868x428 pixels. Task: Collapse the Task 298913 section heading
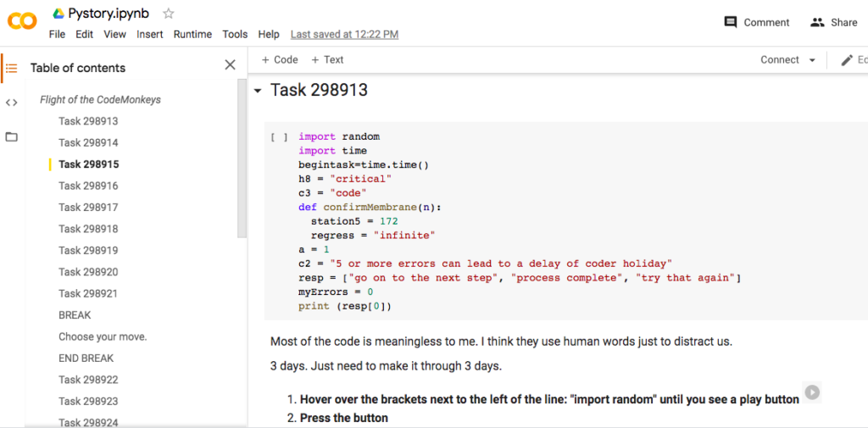(258, 91)
